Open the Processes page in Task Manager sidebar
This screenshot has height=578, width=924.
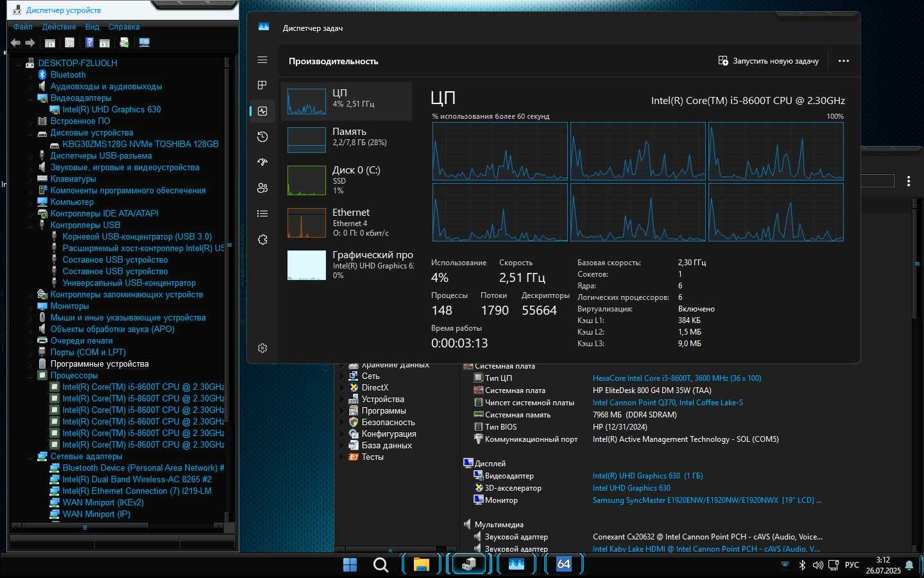pos(262,85)
